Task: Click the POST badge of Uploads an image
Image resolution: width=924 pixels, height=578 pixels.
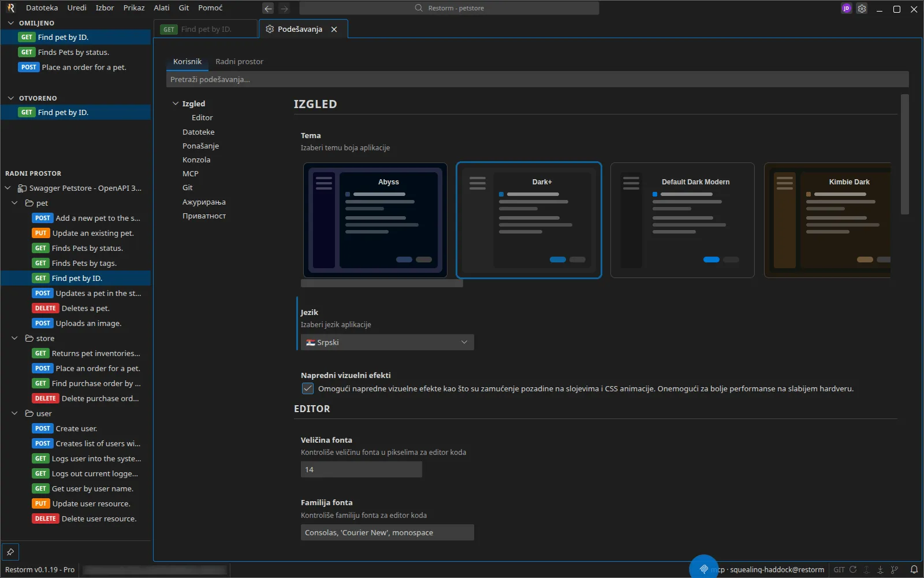Action: [x=43, y=323]
